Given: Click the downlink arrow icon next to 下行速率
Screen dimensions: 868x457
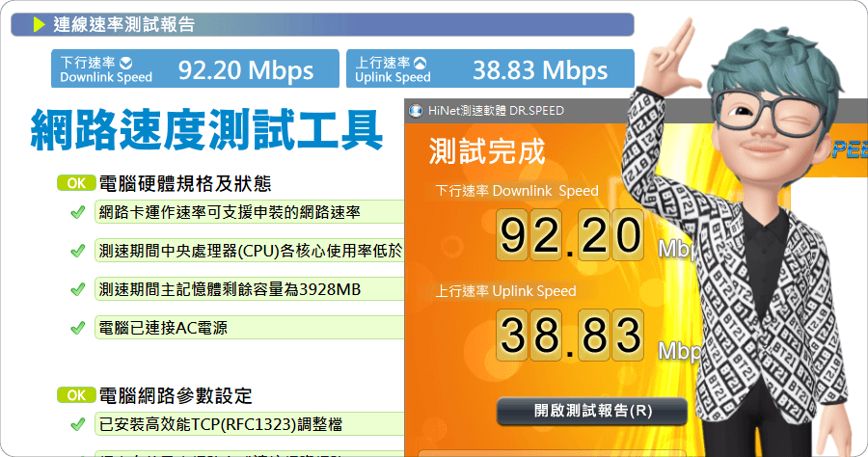Looking at the screenshot, I should tap(126, 62).
